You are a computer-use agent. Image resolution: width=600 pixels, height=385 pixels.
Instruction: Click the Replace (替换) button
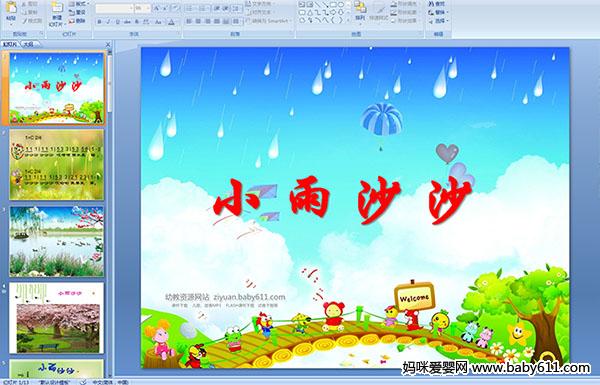439,12
